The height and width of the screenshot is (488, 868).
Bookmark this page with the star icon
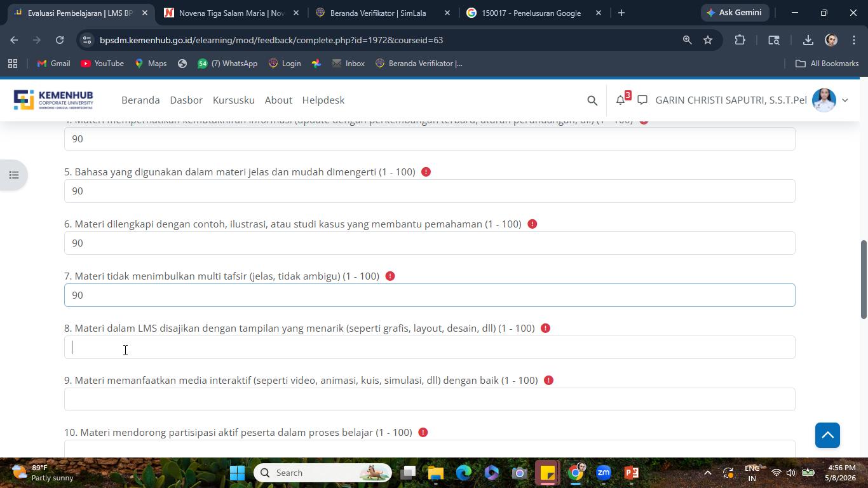click(x=708, y=40)
